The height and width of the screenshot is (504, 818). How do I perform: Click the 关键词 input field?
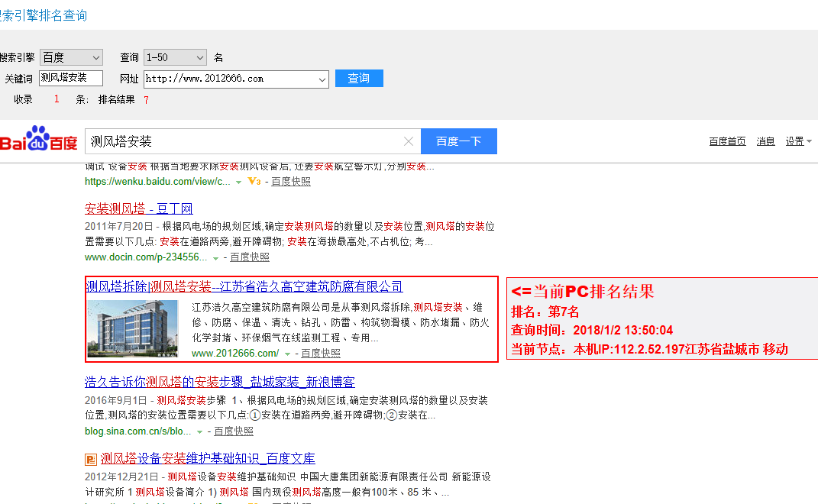pyautogui.click(x=70, y=78)
